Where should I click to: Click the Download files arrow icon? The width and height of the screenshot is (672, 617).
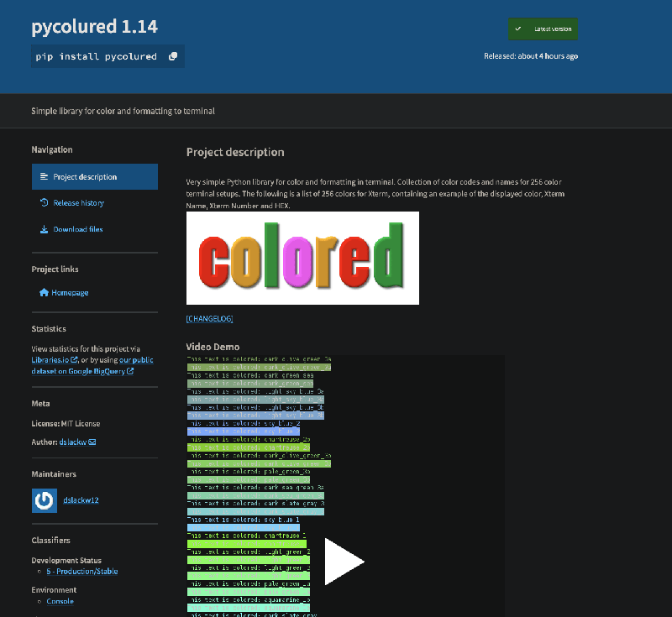[x=44, y=229]
